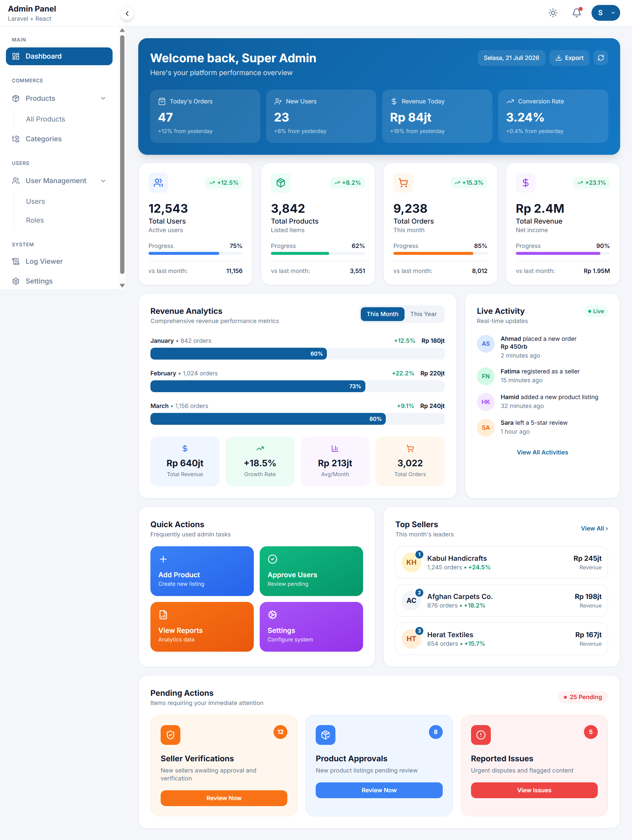This screenshot has height=840, width=632.
Task: Open Settings in the sidebar
Action: click(x=59, y=281)
